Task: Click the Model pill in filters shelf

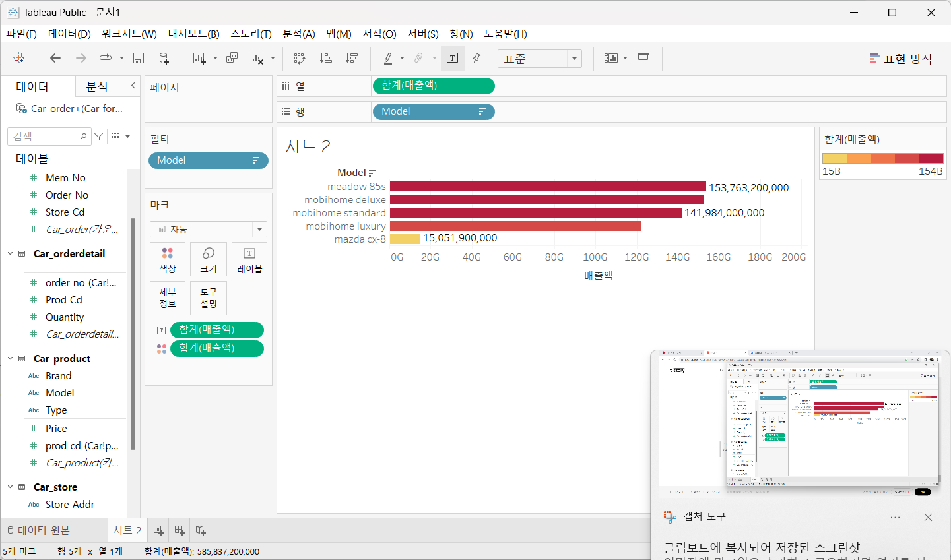Action: 209,160
